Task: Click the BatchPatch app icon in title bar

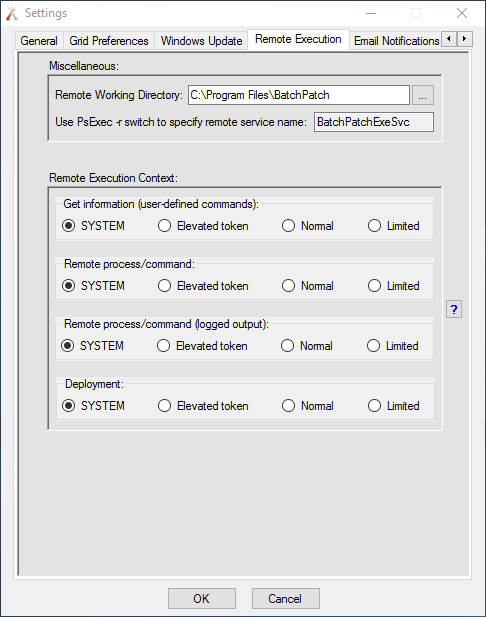Action: tap(12, 13)
